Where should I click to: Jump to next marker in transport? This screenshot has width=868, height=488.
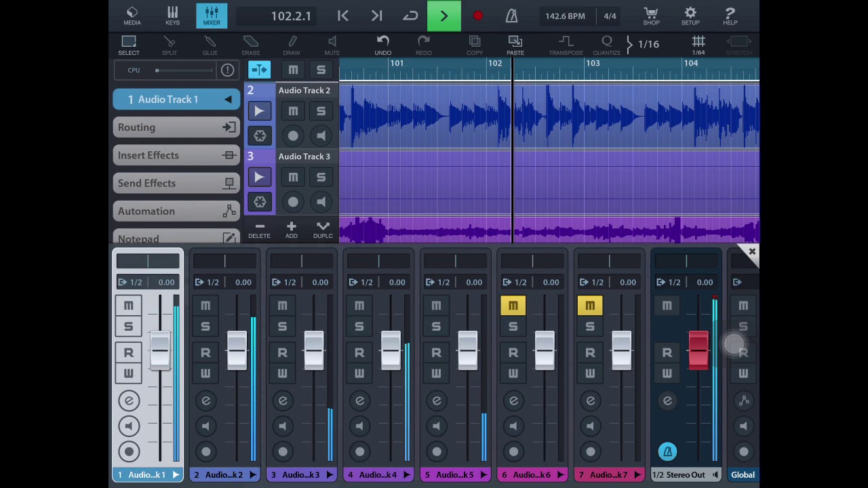tap(377, 16)
